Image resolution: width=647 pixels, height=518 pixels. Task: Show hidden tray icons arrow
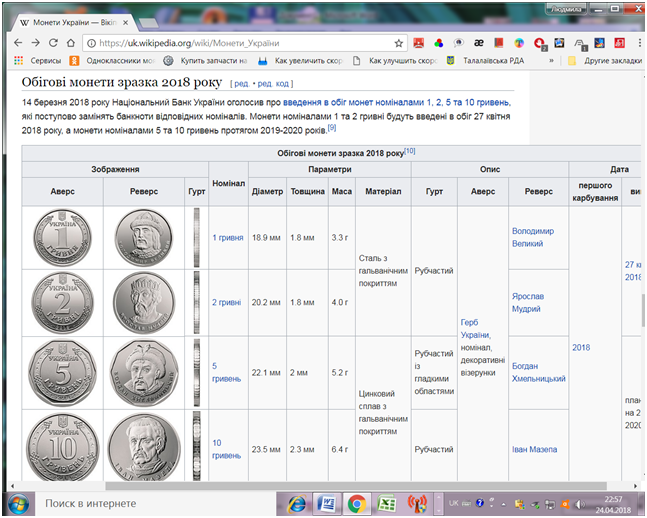point(503,504)
